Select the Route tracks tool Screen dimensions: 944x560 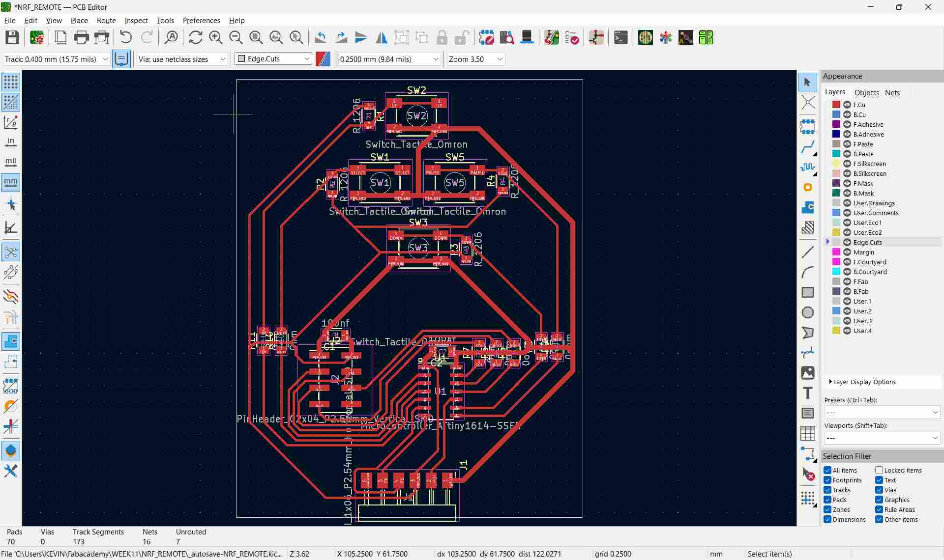[x=807, y=147]
